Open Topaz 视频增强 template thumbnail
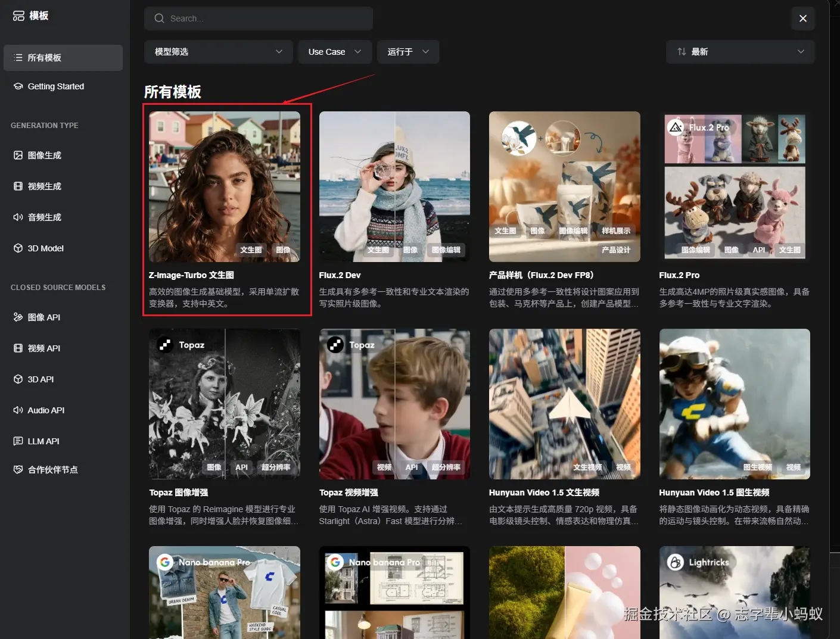Screen dimensions: 840x639 (x=394, y=404)
